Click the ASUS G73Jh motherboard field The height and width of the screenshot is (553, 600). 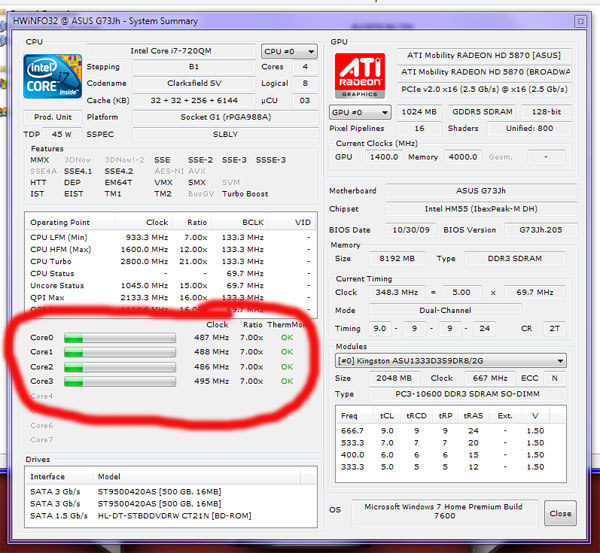pyautogui.click(x=481, y=191)
